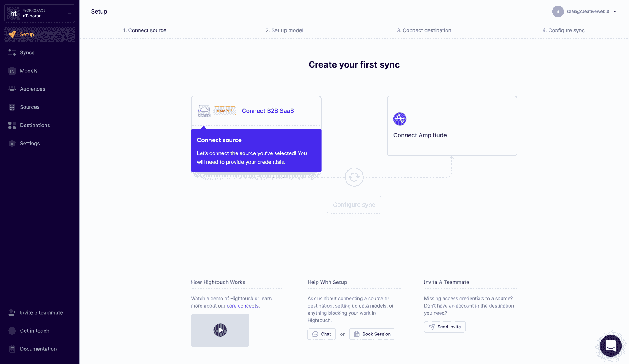Go to step 3. Connect destination
The width and height of the screenshot is (629, 364).
[x=424, y=30]
